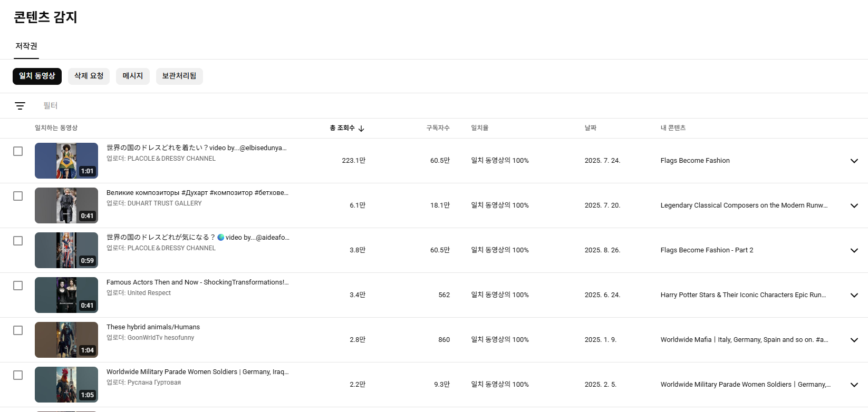This screenshot has width=868, height=412.
Task: Open video title 世界の国のドレスどれを着たい？
Action: [x=197, y=148]
